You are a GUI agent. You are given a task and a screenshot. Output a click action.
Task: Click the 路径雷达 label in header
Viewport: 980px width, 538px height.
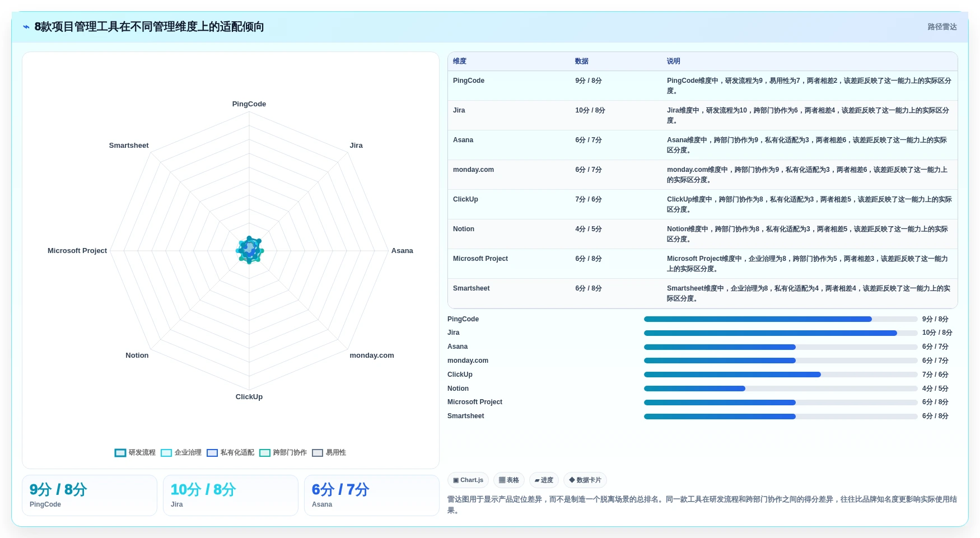click(942, 27)
